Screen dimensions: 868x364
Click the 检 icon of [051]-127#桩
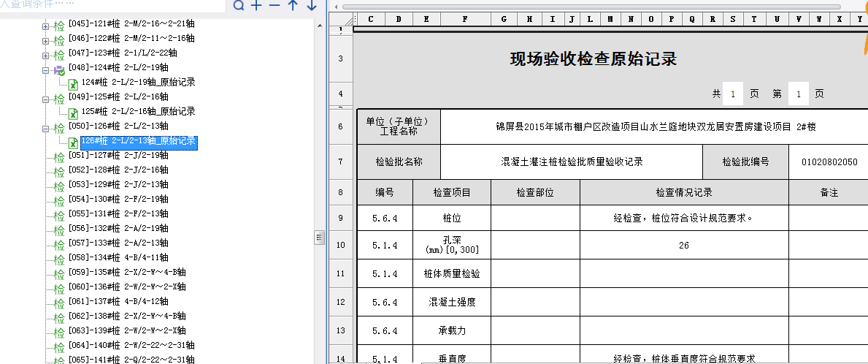(59, 157)
